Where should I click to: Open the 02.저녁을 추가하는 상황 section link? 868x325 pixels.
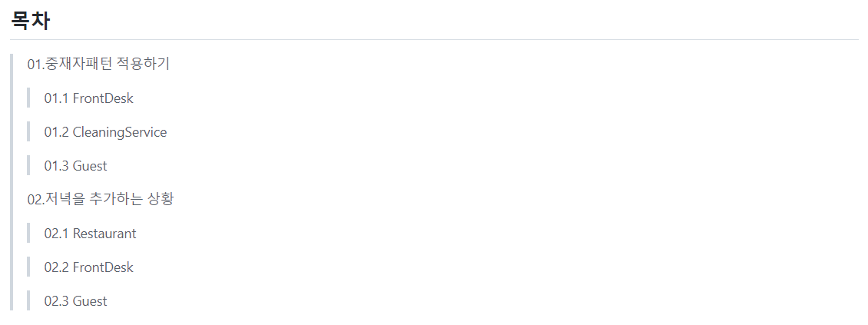pos(100,199)
